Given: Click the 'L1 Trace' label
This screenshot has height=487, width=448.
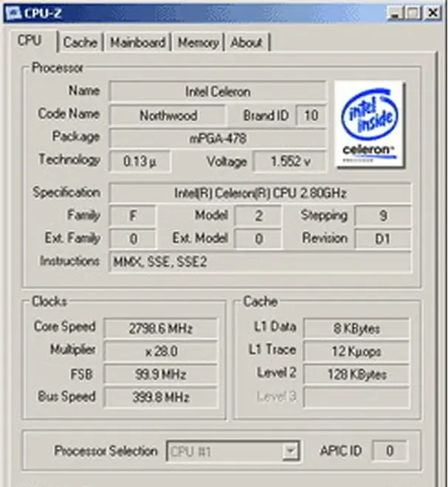Looking at the screenshot, I should [x=272, y=350].
